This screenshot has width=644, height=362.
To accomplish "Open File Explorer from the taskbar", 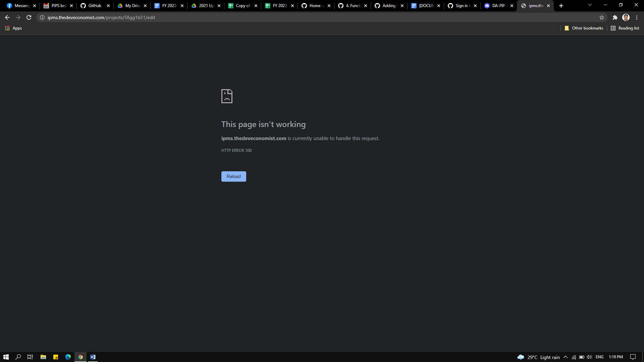I will pos(43,357).
